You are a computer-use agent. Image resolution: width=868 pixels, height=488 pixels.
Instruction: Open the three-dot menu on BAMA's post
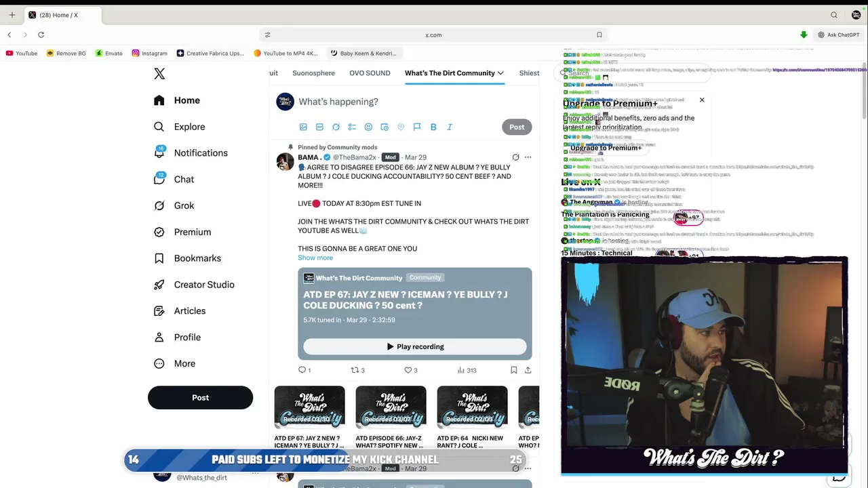pos(528,157)
